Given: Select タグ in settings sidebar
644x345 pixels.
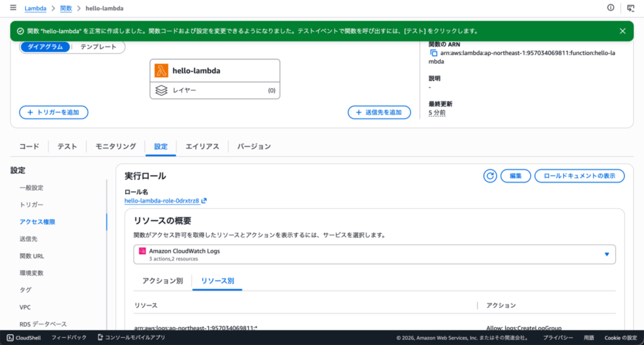Looking at the screenshot, I should (25, 290).
